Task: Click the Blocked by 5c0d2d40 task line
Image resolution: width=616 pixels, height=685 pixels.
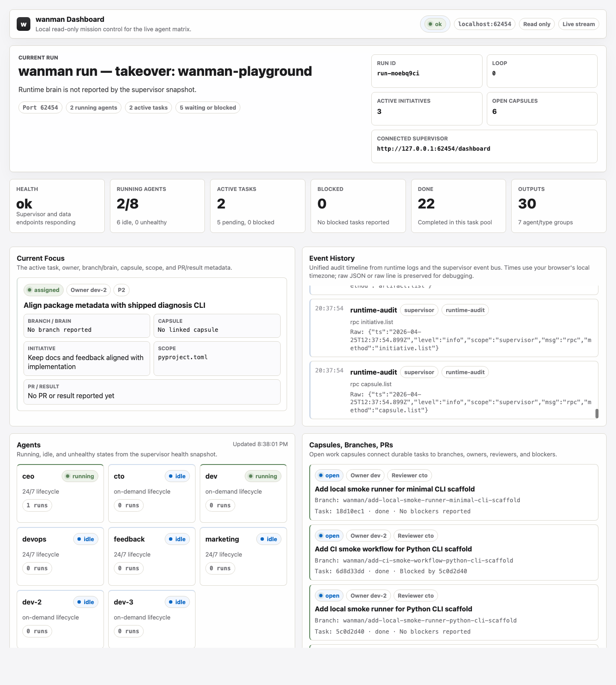Action: [x=391, y=571]
